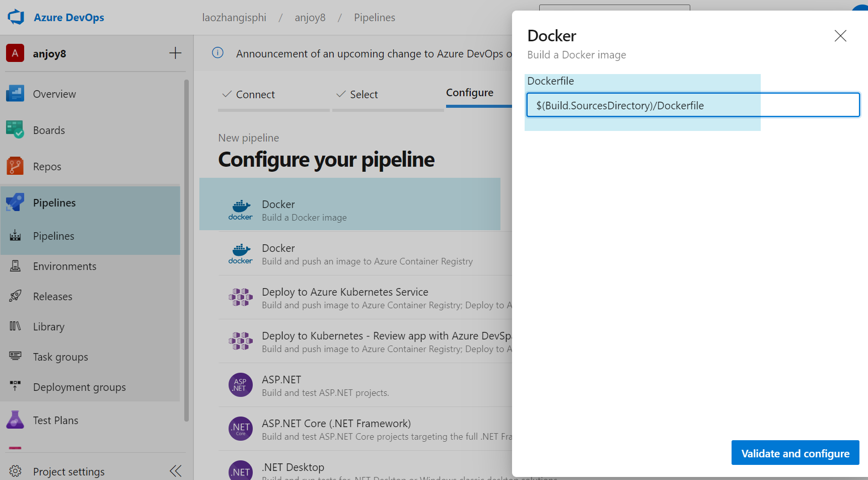
Task: Open the Configure step tab
Action: (470, 93)
